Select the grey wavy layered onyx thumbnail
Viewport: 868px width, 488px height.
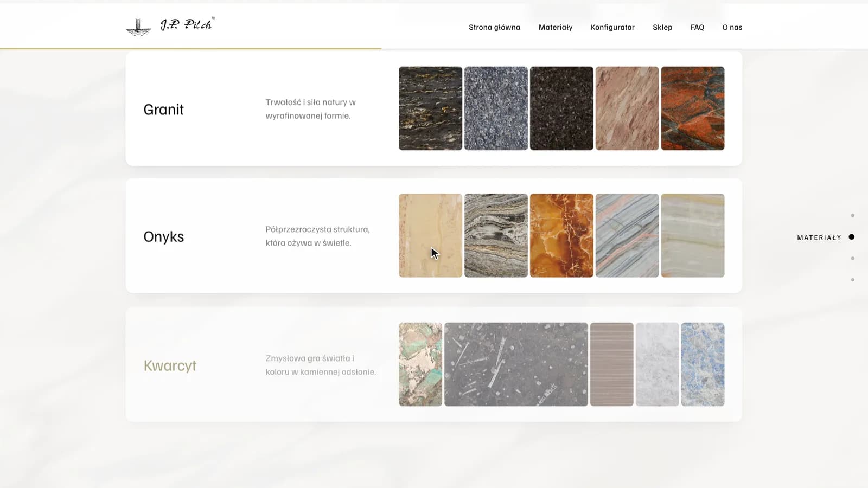point(496,235)
